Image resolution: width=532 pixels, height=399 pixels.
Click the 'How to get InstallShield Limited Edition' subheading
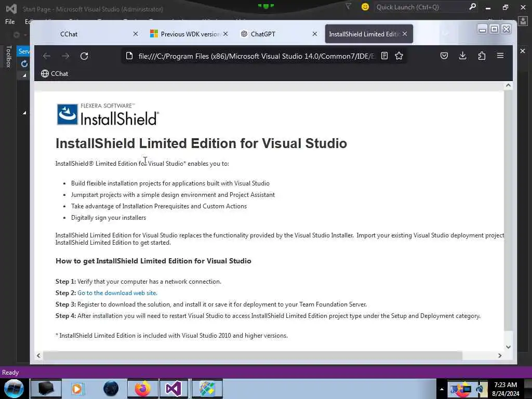(153, 261)
